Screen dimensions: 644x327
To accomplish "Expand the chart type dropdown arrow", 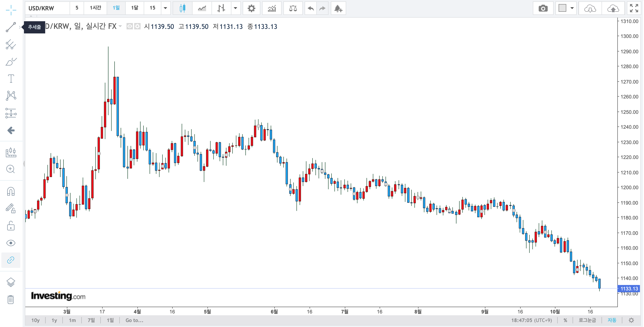I will pyautogui.click(x=235, y=8).
